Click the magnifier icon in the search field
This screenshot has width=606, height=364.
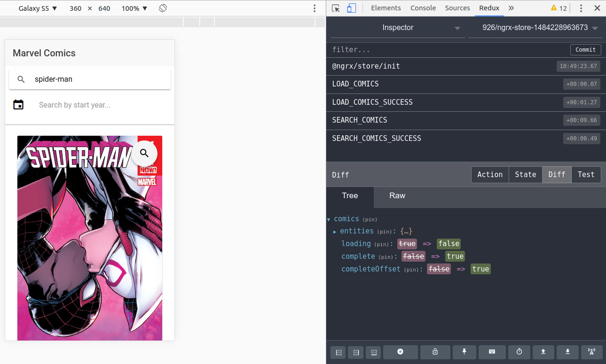[21, 79]
